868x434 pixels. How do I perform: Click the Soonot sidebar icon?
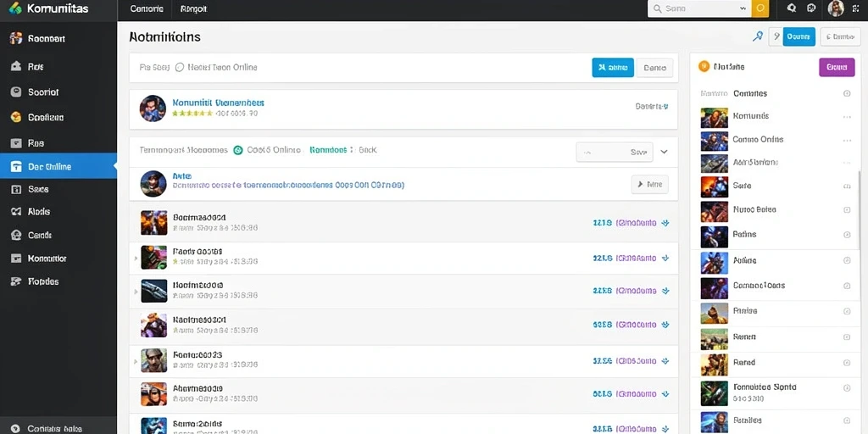click(16, 92)
